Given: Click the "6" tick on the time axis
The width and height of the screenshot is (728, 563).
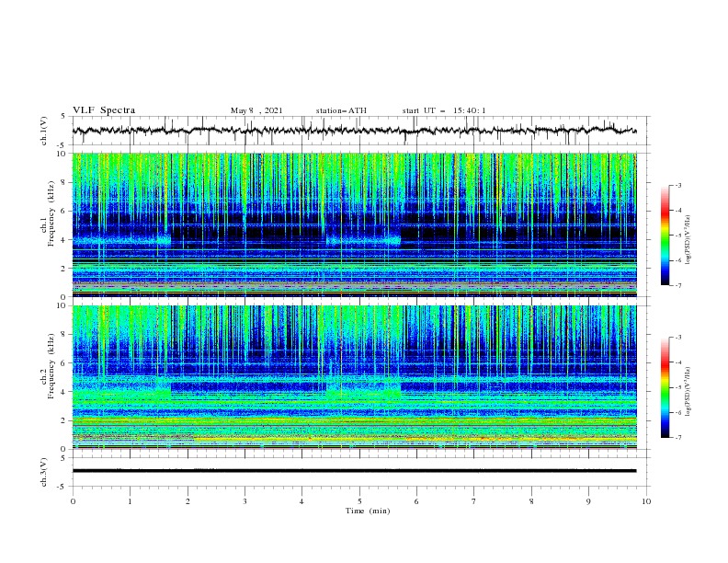Looking at the screenshot, I should click(417, 501).
